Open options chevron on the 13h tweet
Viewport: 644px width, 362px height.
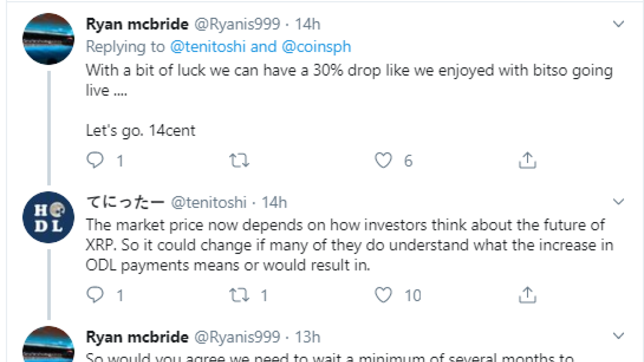point(618,336)
